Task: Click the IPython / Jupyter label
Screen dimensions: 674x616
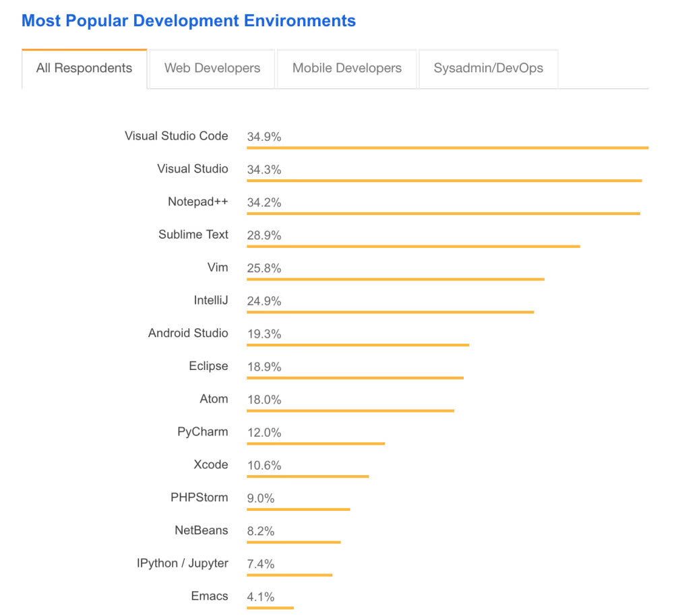Action: click(182, 563)
